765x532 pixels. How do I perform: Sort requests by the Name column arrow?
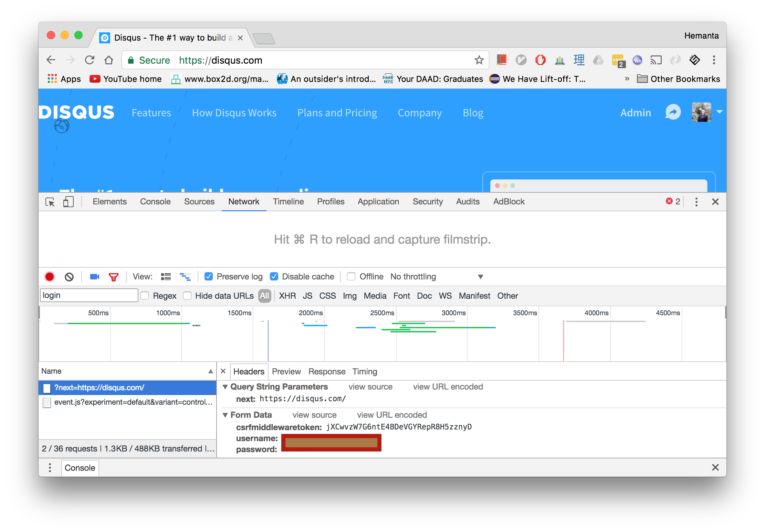[210, 371]
